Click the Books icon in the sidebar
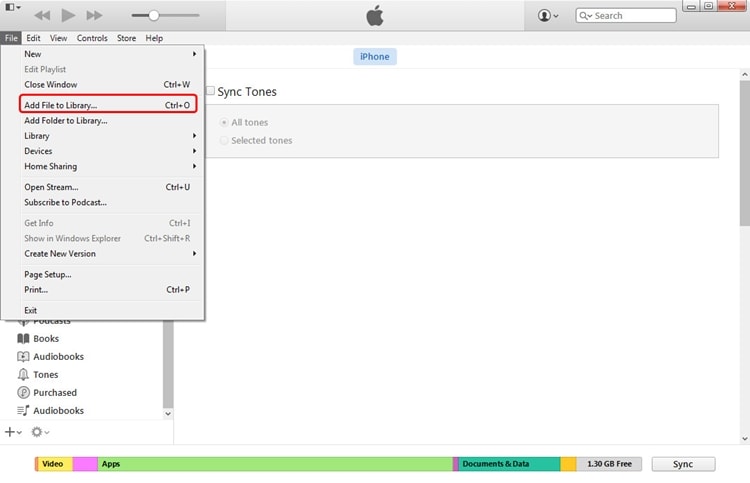The height and width of the screenshot is (483, 750). click(23, 339)
